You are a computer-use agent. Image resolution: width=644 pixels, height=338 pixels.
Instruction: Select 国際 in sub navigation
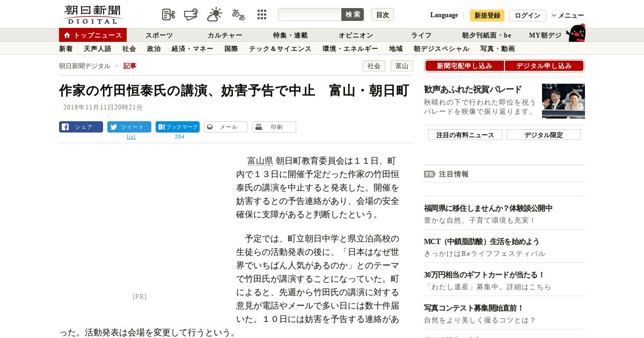click(231, 48)
